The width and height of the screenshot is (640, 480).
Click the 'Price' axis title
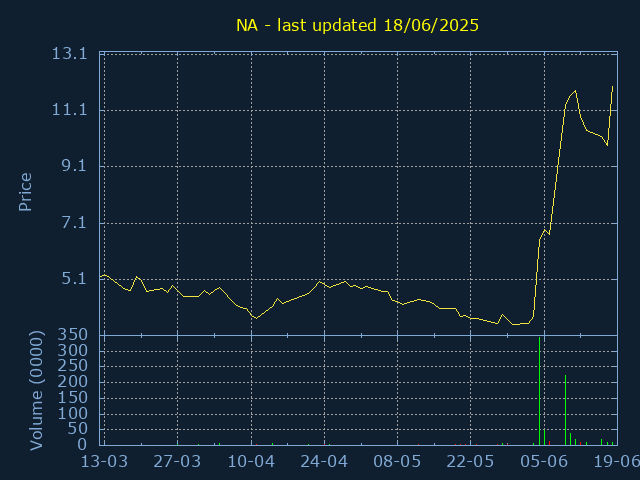click(25, 192)
